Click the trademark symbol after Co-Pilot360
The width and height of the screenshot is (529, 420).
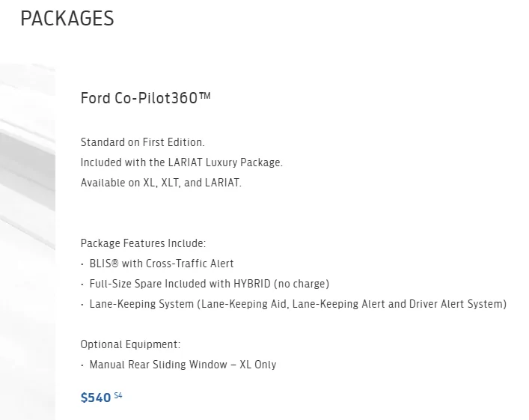click(204, 96)
